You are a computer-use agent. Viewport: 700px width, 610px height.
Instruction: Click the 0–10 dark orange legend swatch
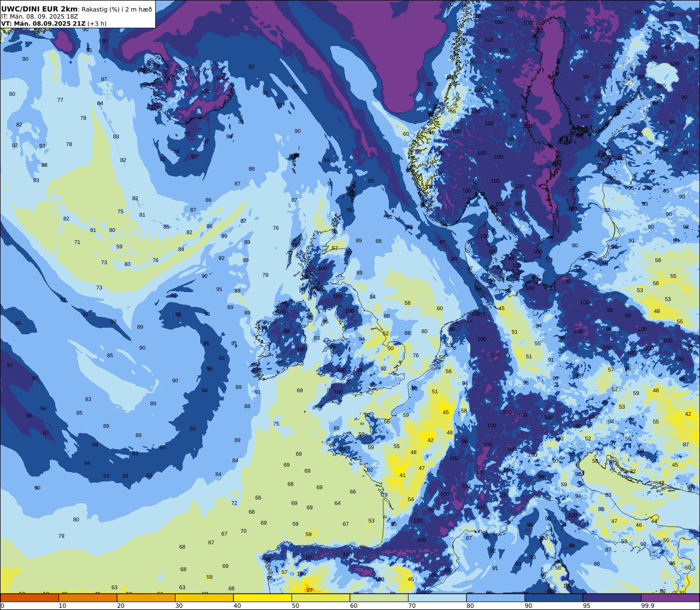[30, 597]
